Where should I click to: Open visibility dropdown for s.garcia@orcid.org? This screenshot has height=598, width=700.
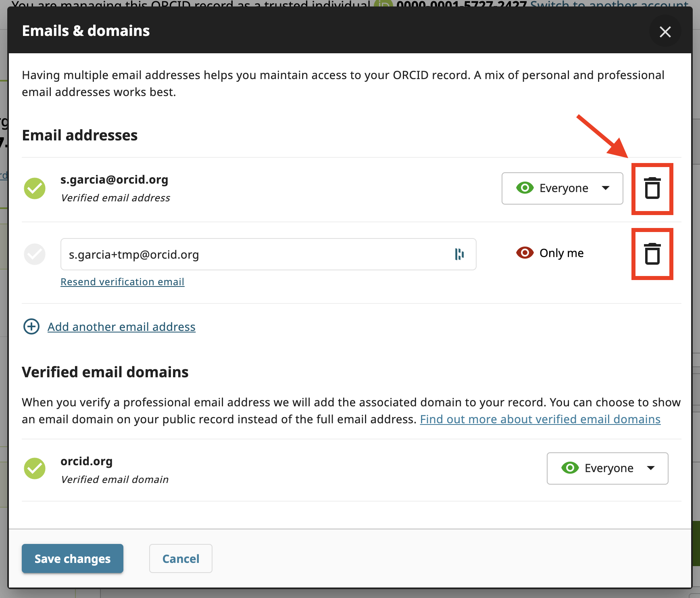[562, 188]
